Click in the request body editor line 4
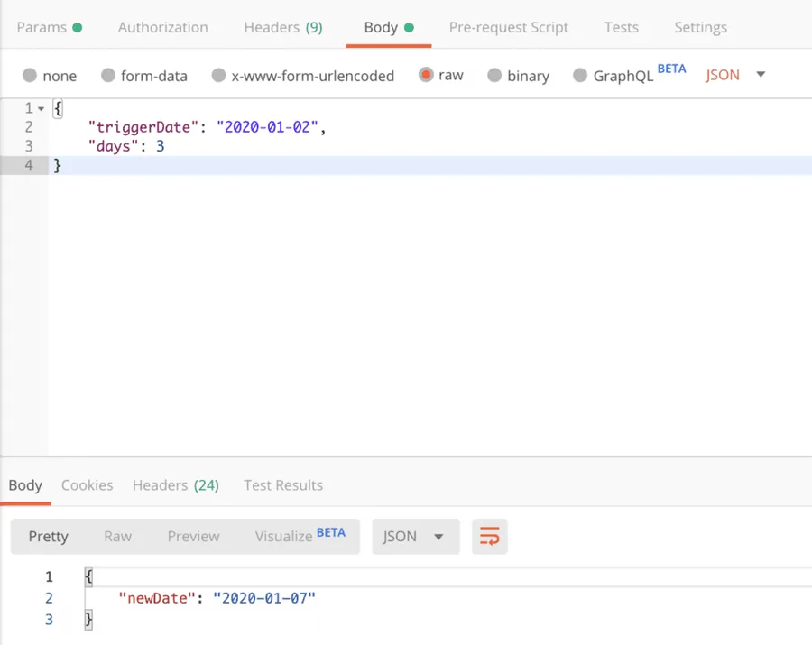 (x=361, y=166)
